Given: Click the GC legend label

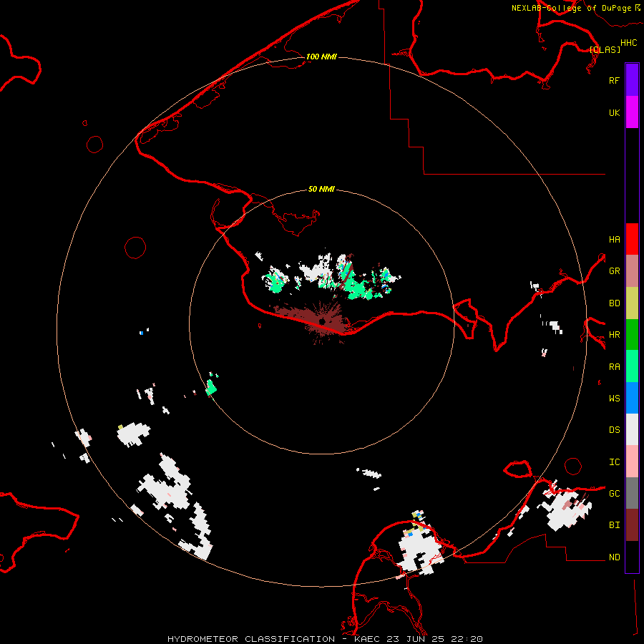Looking at the screenshot, I should click(x=614, y=494).
